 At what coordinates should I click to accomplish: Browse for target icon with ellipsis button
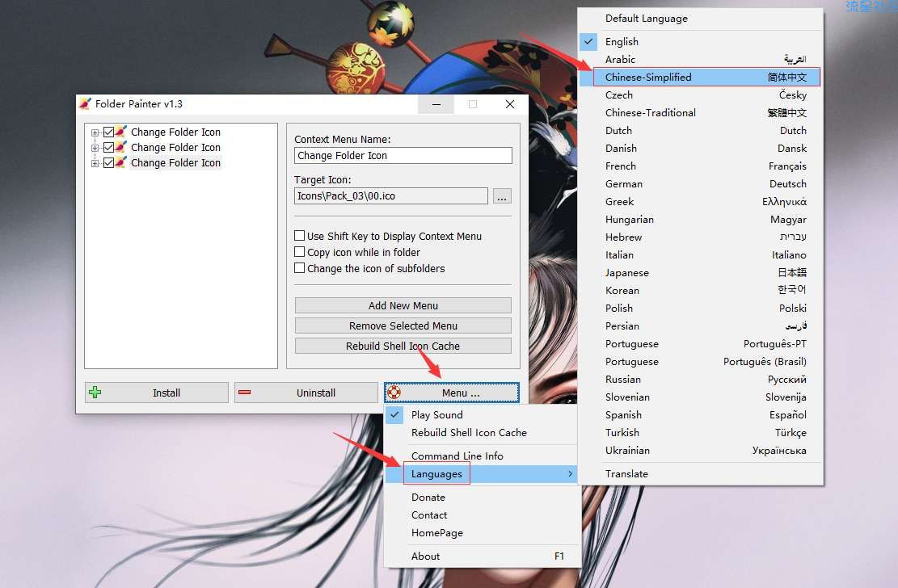[502, 196]
